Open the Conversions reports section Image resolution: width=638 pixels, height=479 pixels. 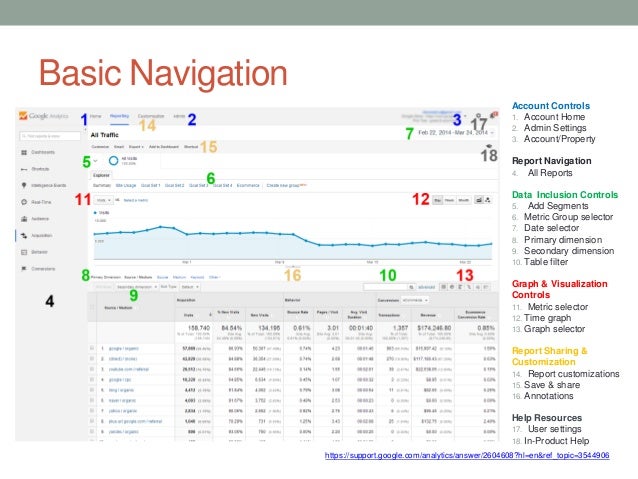click(x=38, y=269)
